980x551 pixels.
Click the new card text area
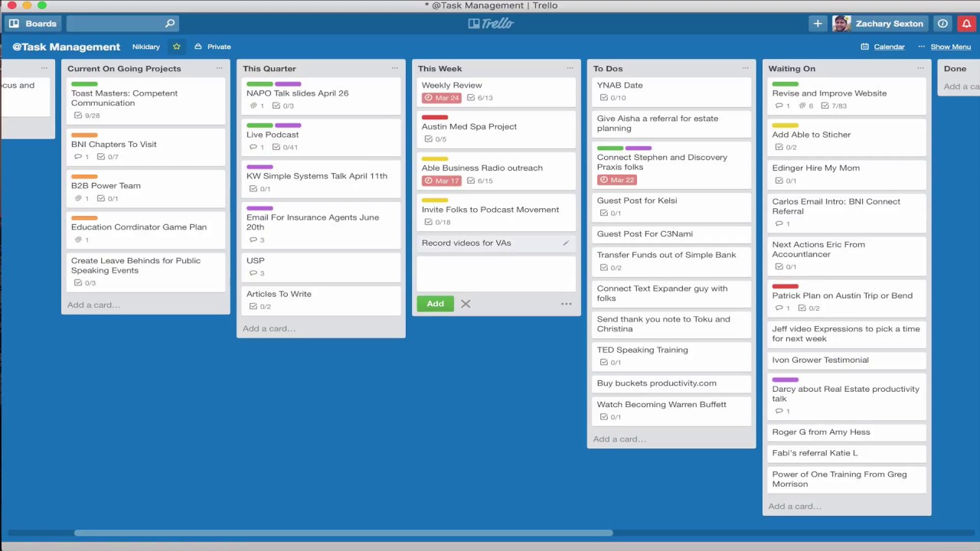click(x=496, y=273)
